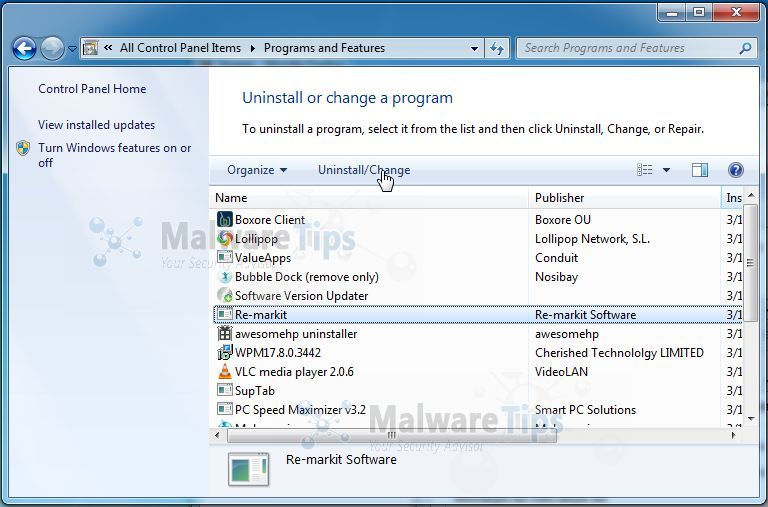
Task: Maximize the Programs and Features window
Action: click(699, 12)
